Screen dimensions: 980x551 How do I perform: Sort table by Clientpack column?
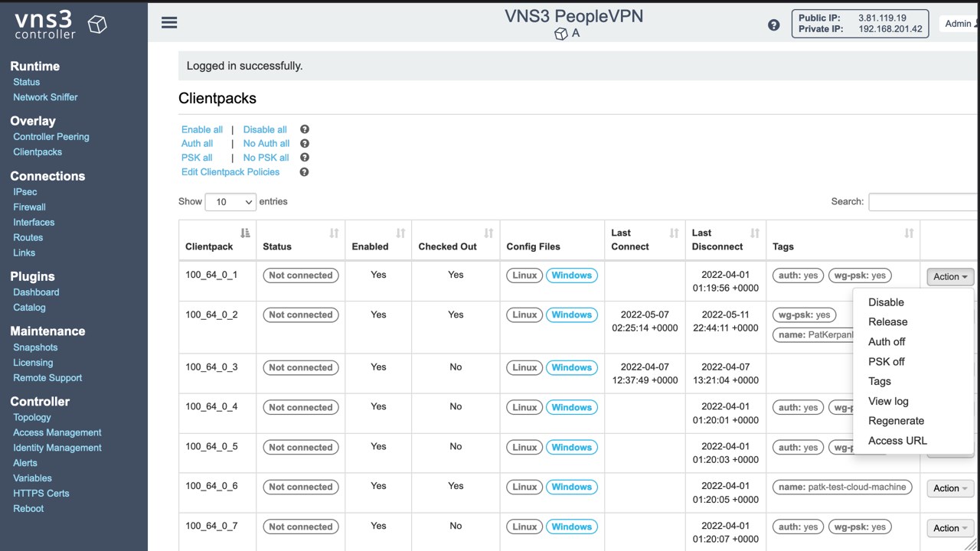pyautogui.click(x=245, y=233)
